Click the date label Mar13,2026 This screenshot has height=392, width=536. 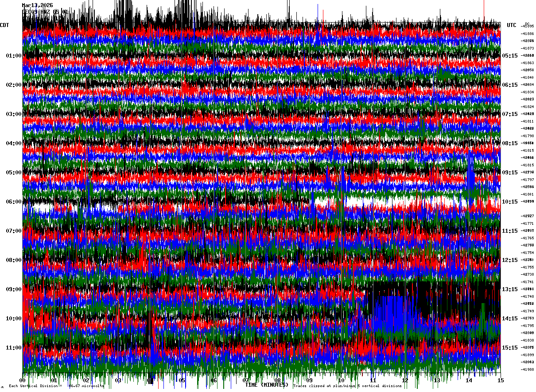pos(38,5)
